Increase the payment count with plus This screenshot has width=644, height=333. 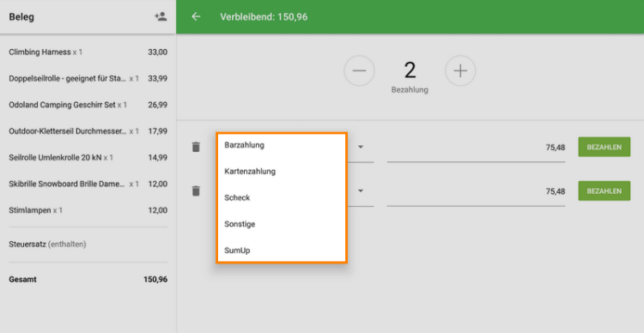460,70
